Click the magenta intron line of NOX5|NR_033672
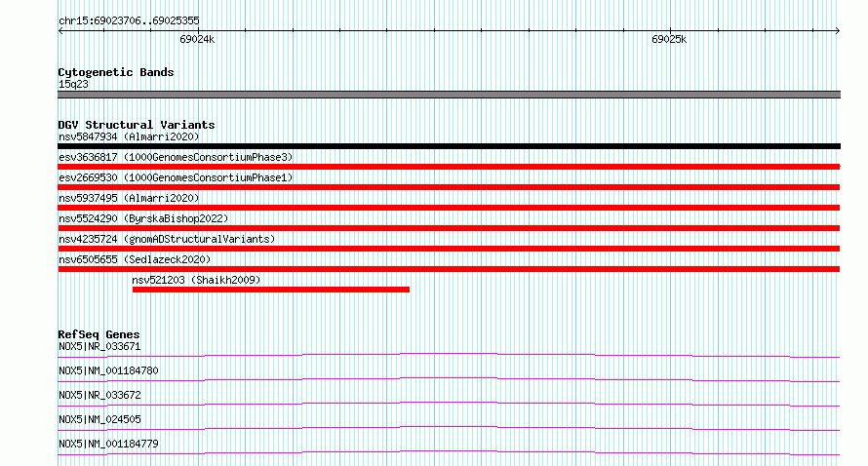The image size is (868, 466). pos(449,404)
